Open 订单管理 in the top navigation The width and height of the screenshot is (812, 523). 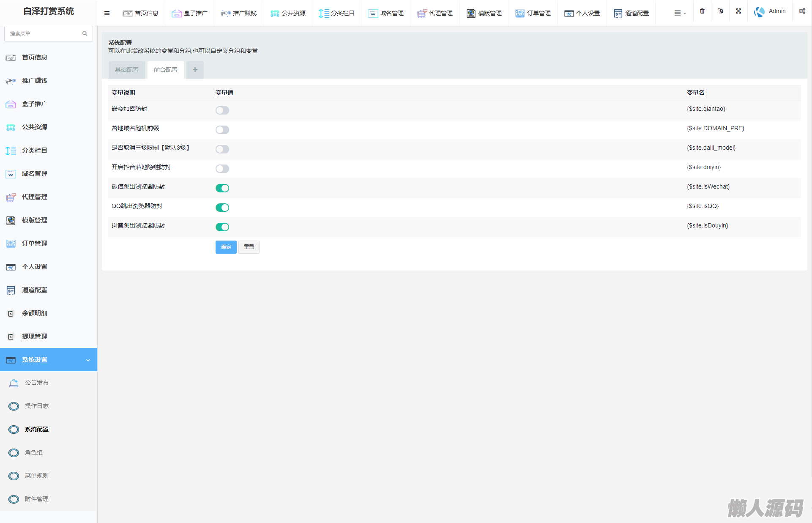pos(533,13)
